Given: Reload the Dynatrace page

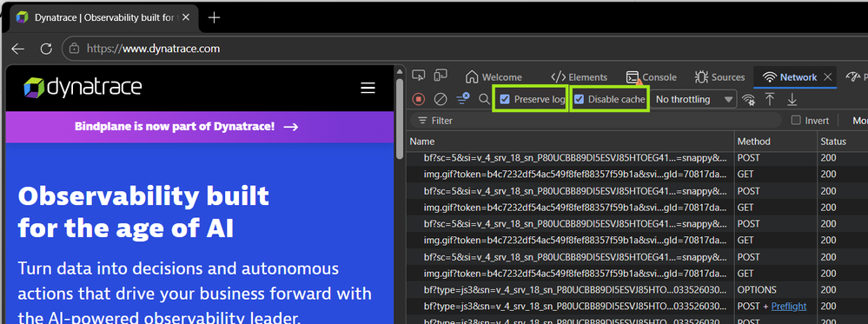Looking at the screenshot, I should click(47, 49).
